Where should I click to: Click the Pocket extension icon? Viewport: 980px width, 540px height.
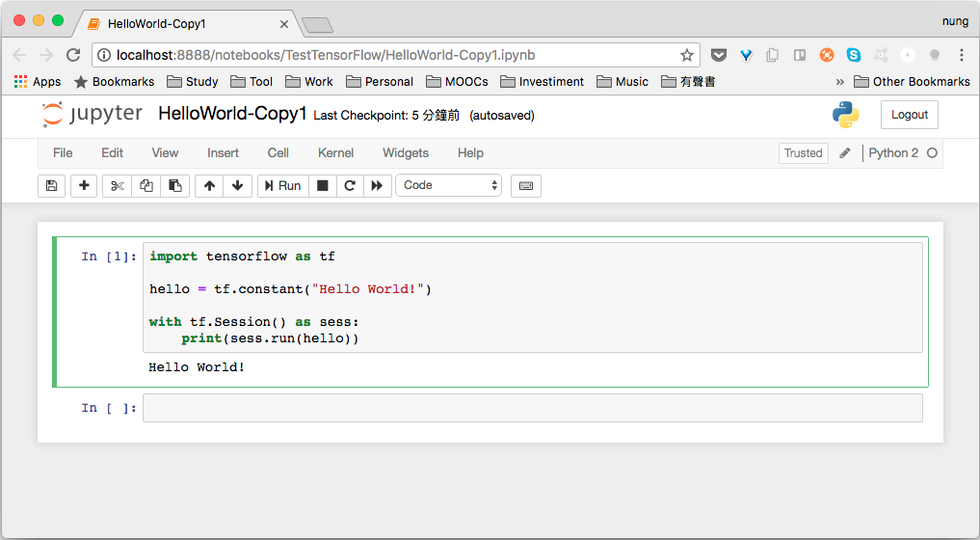pos(719,55)
